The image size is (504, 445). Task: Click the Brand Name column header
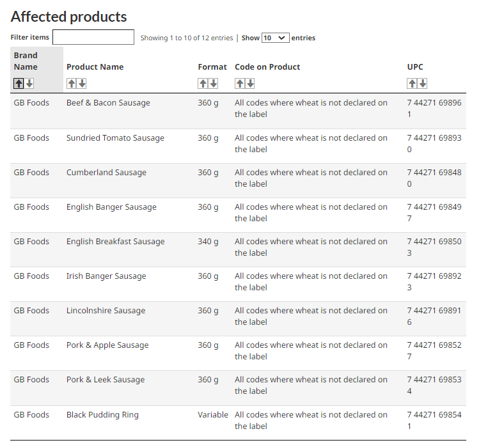click(x=26, y=61)
